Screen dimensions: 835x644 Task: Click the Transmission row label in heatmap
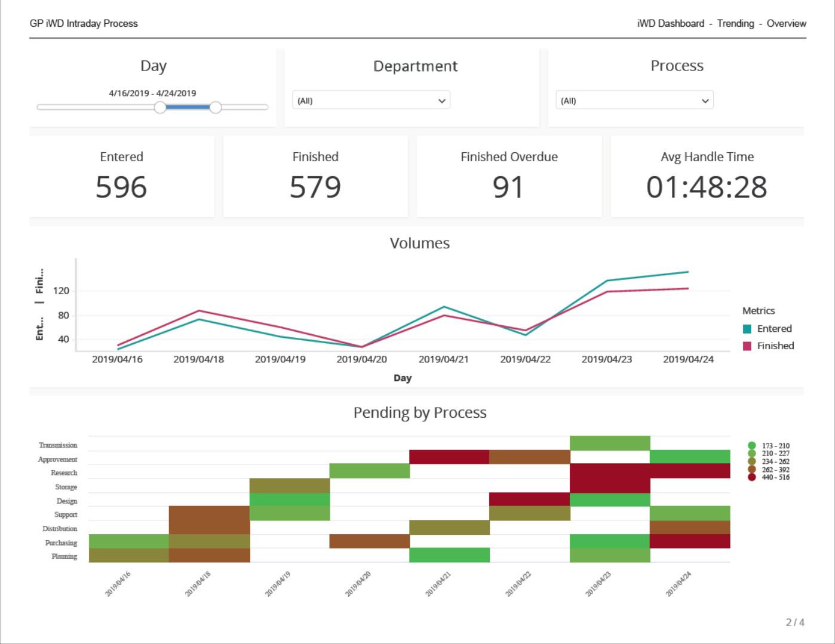click(x=58, y=445)
